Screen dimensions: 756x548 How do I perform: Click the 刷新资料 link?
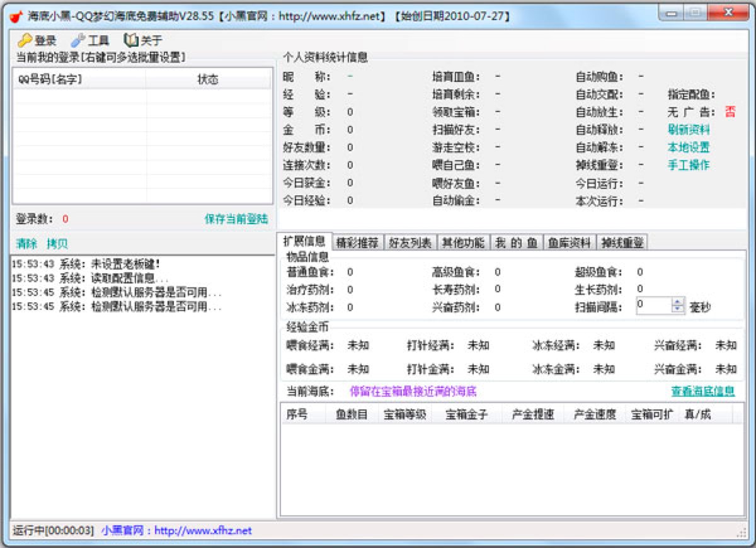click(689, 130)
